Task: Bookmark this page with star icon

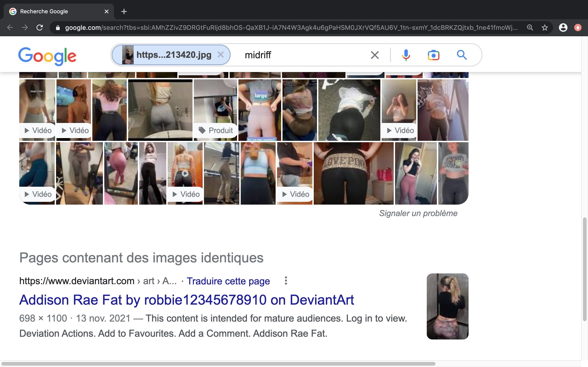Action: click(x=545, y=28)
